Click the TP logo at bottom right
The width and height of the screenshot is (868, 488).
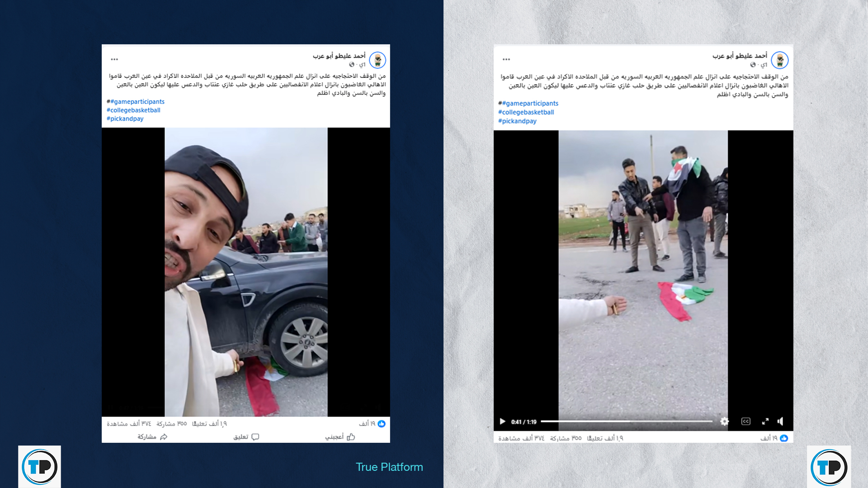[x=829, y=466]
